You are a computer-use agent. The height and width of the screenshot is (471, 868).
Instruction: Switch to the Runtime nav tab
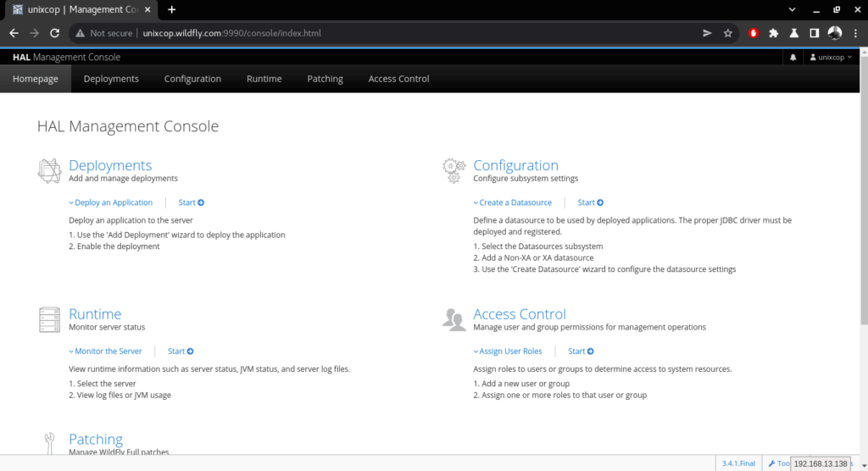[264, 79]
